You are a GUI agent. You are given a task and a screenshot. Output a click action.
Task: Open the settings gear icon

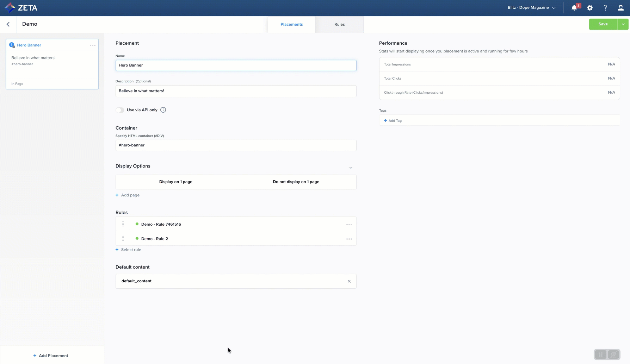tap(590, 8)
